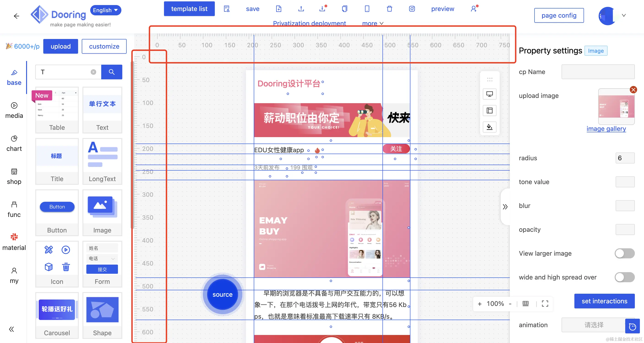Click the radius value field
The width and height of the screenshot is (644, 343).
coord(625,158)
